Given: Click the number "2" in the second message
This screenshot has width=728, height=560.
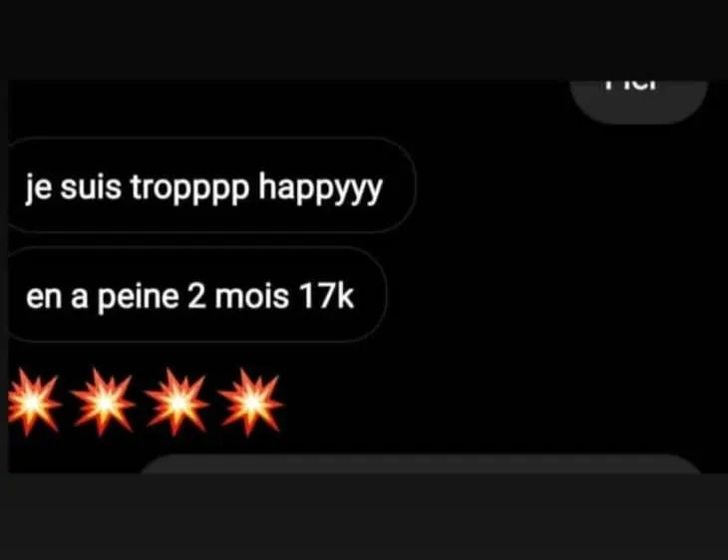Looking at the screenshot, I should coord(196,296).
